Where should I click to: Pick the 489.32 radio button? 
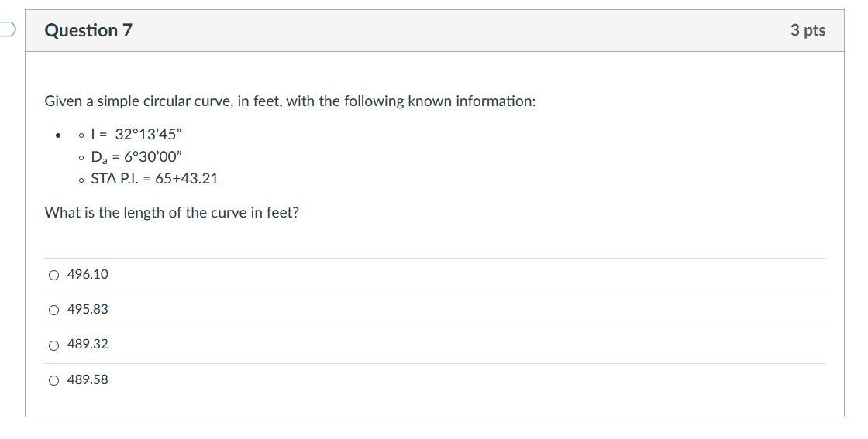pos(53,345)
